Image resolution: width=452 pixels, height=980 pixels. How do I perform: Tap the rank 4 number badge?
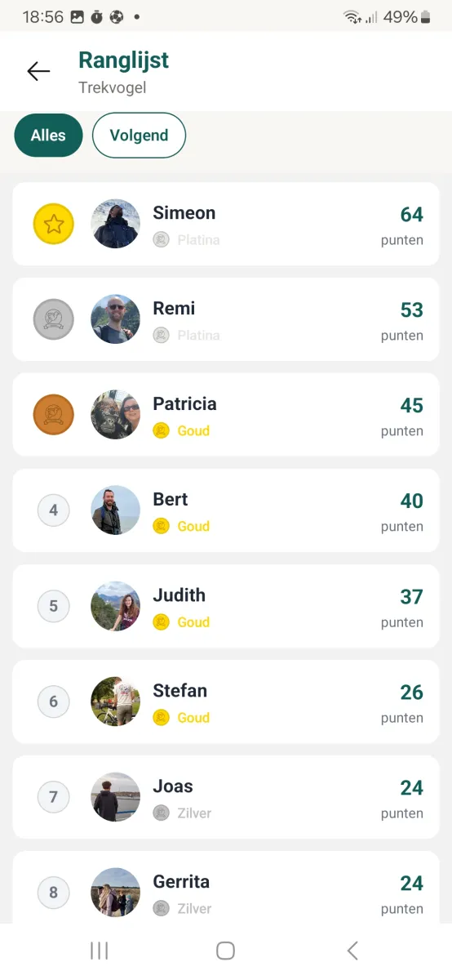click(x=54, y=510)
